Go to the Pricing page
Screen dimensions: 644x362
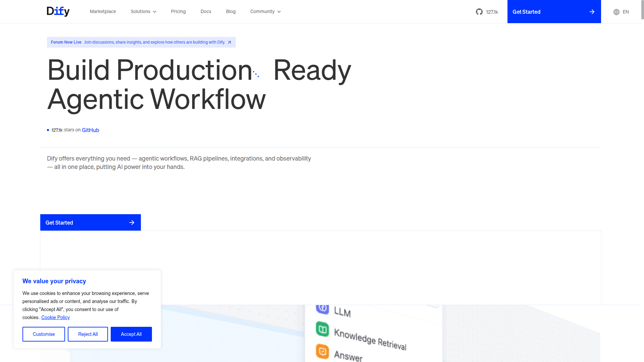pyautogui.click(x=178, y=11)
